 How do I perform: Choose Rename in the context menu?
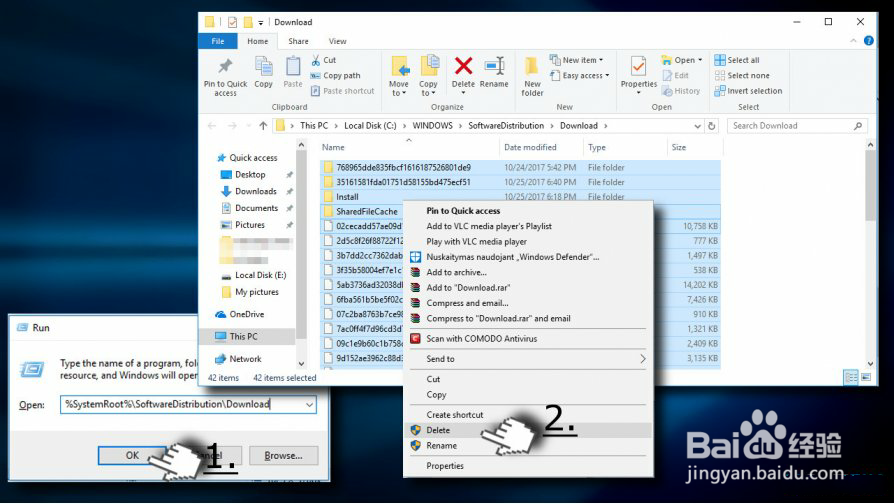point(527,446)
